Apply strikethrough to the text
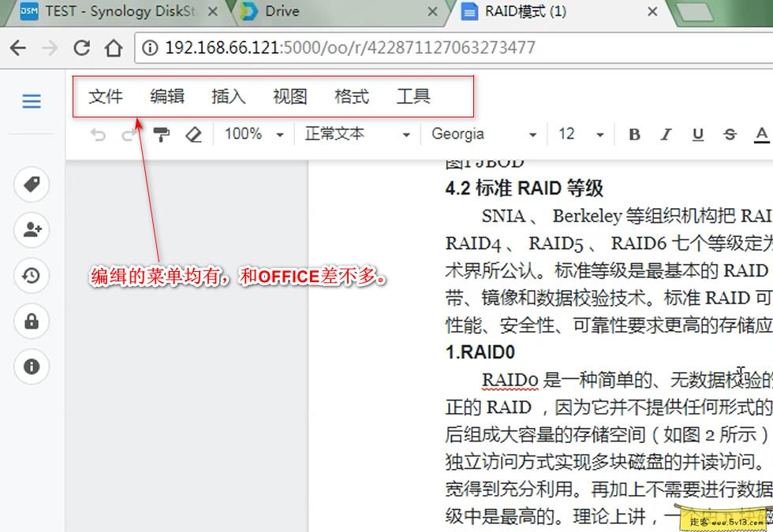 click(x=729, y=134)
